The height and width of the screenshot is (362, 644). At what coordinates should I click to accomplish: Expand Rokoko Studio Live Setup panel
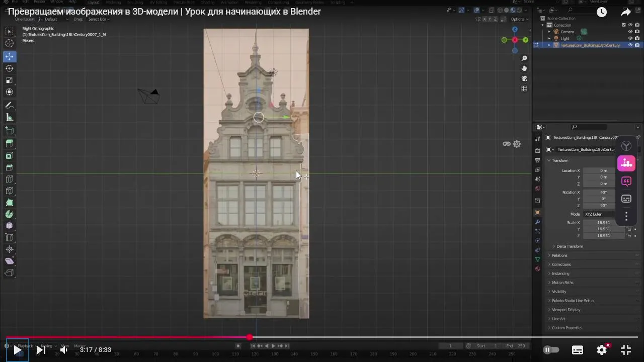click(x=573, y=301)
